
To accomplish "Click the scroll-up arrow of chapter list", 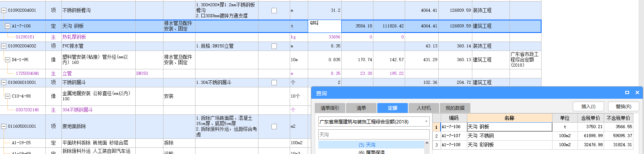I will click(427, 143).
